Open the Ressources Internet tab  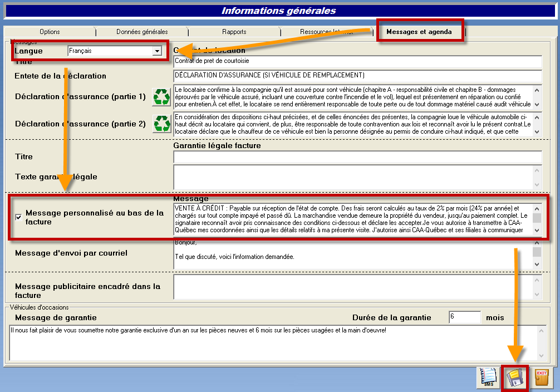(326, 32)
